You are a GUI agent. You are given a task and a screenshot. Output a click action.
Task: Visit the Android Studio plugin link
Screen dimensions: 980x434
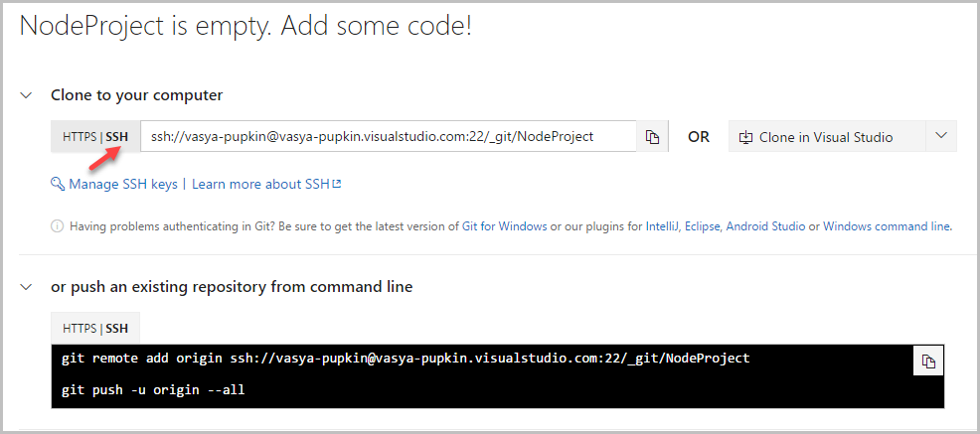pyautogui.click(x=765, y=226)
